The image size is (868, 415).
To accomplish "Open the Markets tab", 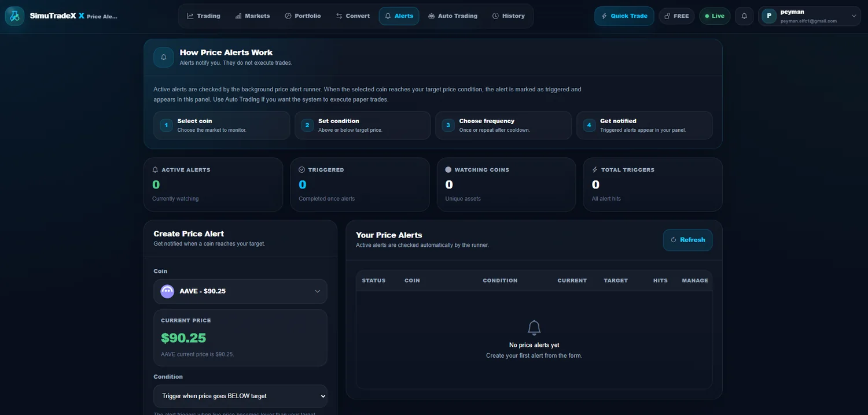I will (253, 16).
